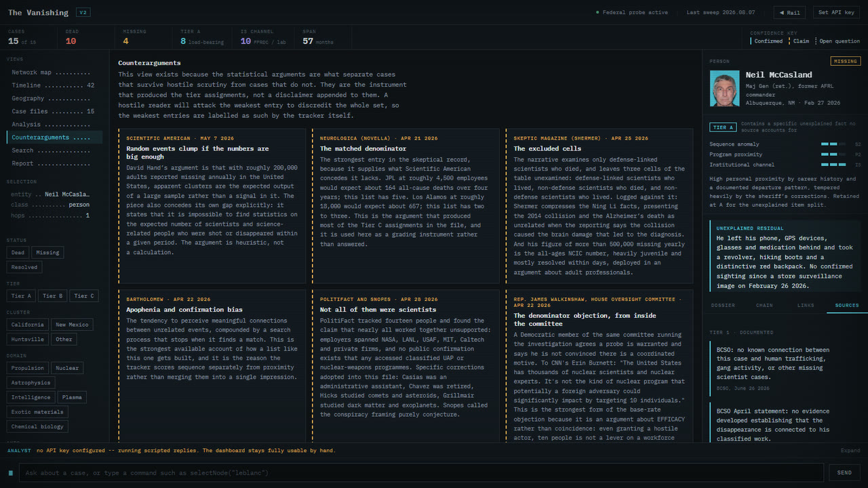Toggle the New Mexico cluster filter
868x488 pixels.
pos(73,325)
